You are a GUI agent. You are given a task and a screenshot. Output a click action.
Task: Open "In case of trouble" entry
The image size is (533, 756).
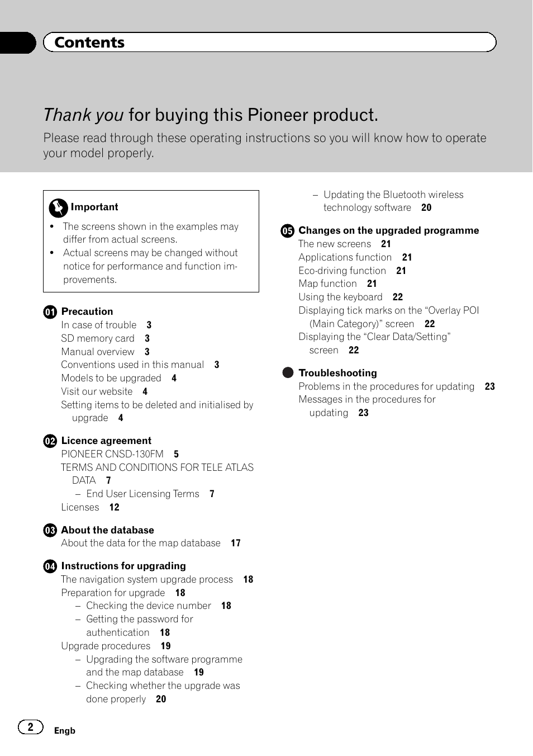tap(99, 325)
